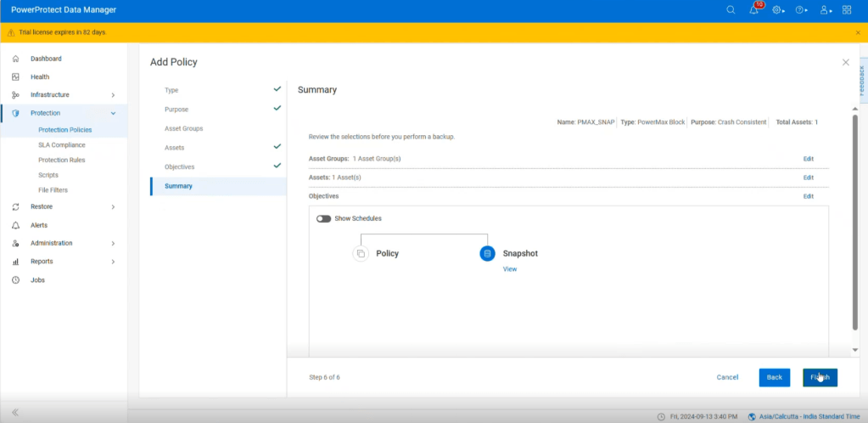
Task: Open SLA Compliance in sidebar
Action: tap(61, 145)
